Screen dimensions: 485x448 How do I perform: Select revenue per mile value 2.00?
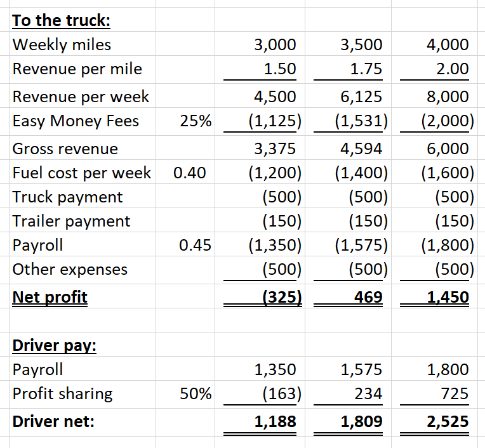click(453, 69)
